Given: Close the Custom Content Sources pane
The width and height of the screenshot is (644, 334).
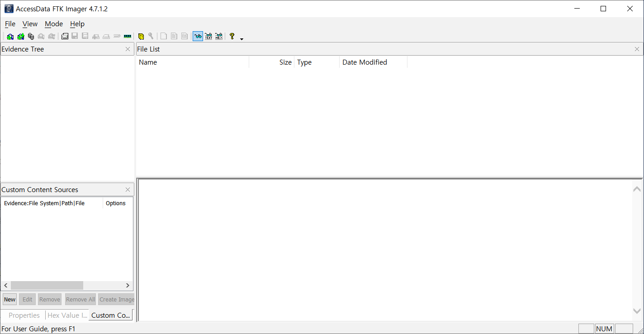Looking at the screenshot, I should (128, 190).
